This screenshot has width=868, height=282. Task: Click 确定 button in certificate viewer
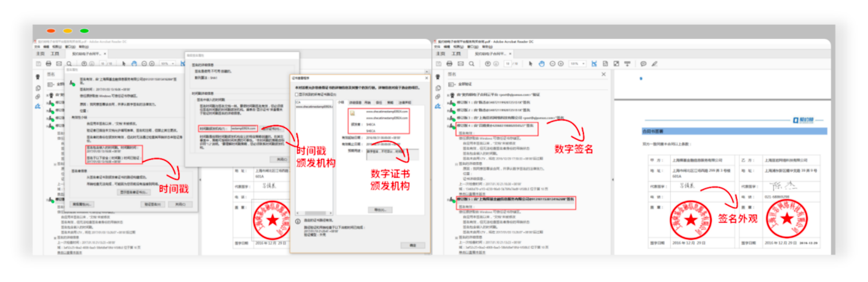(413, 245)
